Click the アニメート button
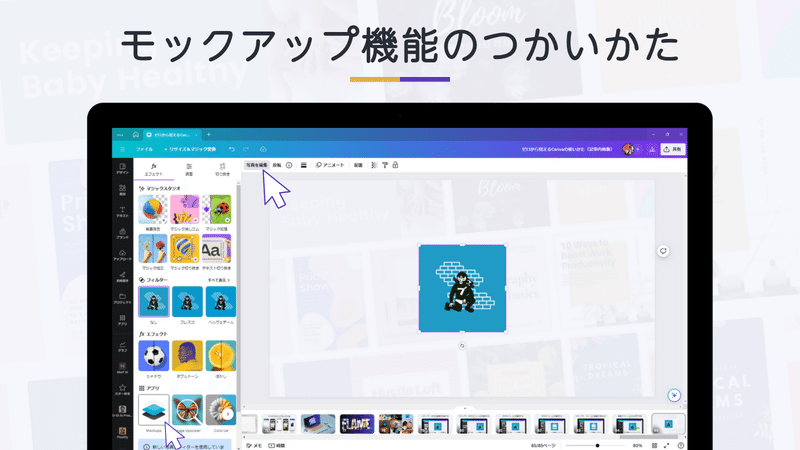Screen dimensions: 800x450 coord(330,165)
